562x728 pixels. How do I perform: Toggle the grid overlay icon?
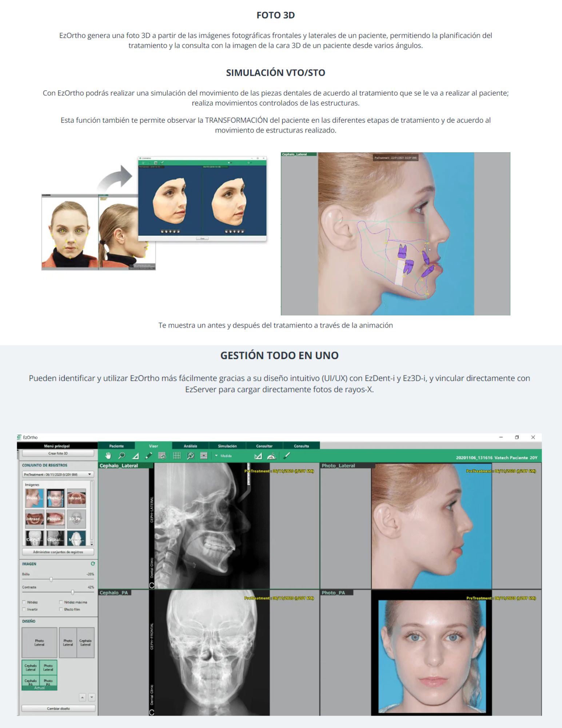click(177, 456)
